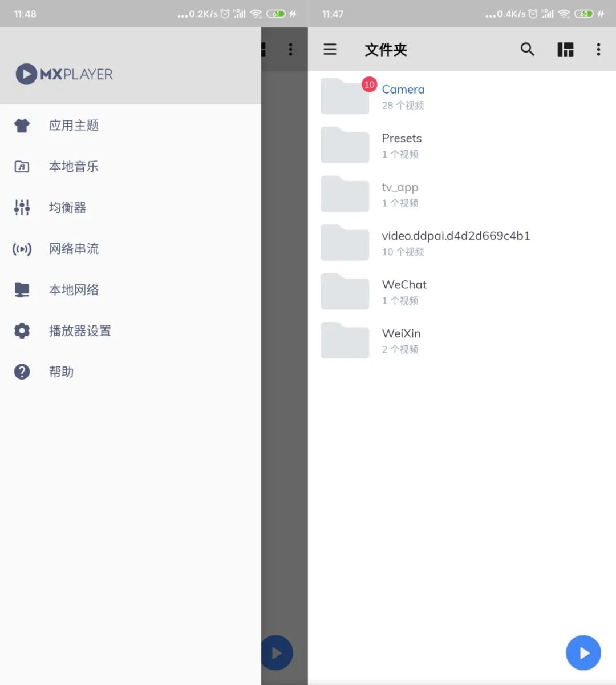Tap the blue play floating button
This screenshot has height=685, width=616.
[583, 652]
